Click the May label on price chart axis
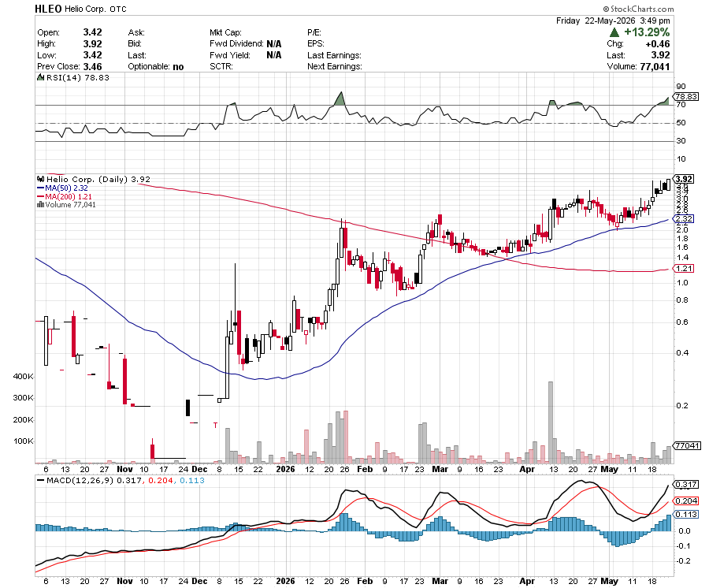The width and height of the screenshot is (709, 588). [x=609, y=469]
